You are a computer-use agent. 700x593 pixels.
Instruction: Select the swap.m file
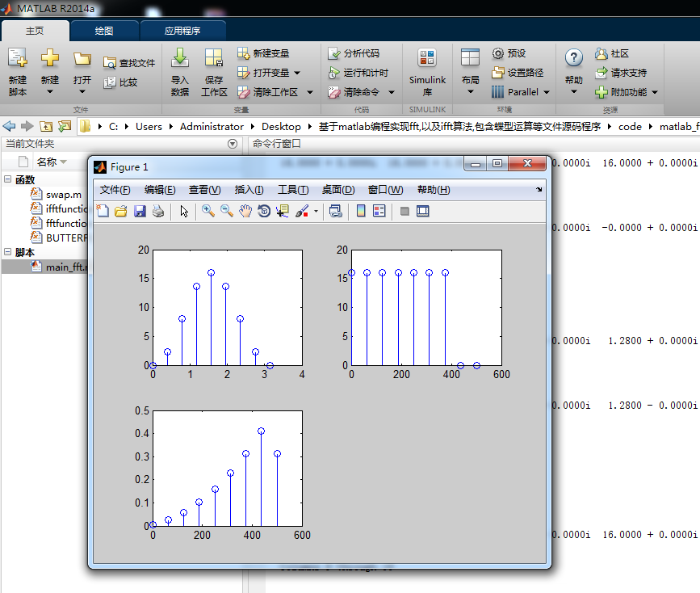click(x=57, y=195)
